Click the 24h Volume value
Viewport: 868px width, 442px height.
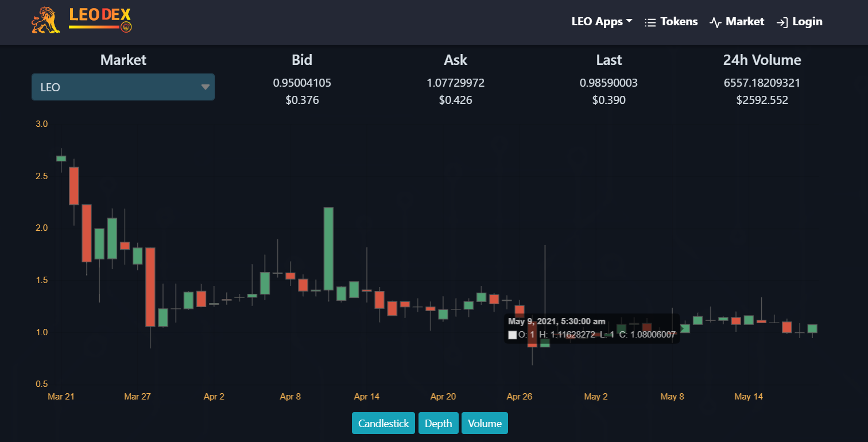(x=762, y=83)
